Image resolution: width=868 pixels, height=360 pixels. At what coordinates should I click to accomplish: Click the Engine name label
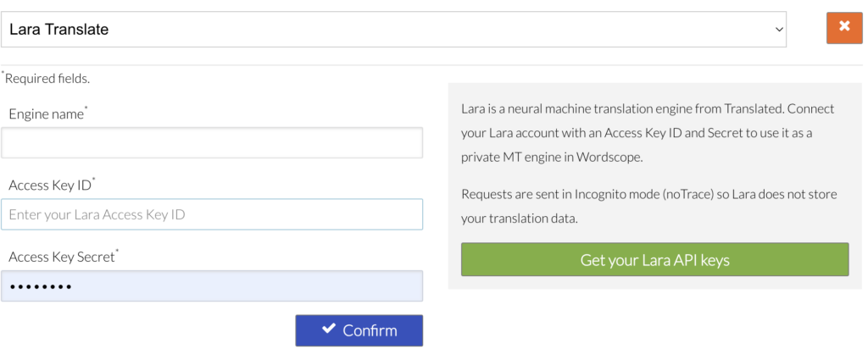coord(48,114)
